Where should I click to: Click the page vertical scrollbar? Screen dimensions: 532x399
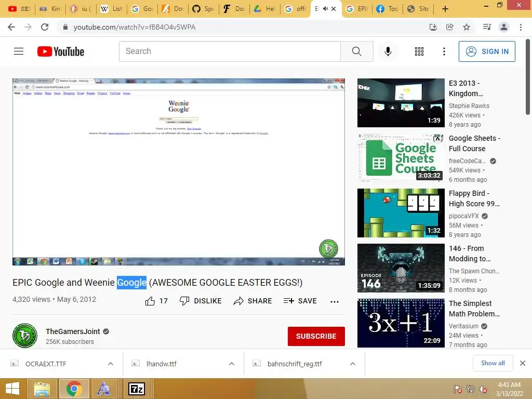528,77
